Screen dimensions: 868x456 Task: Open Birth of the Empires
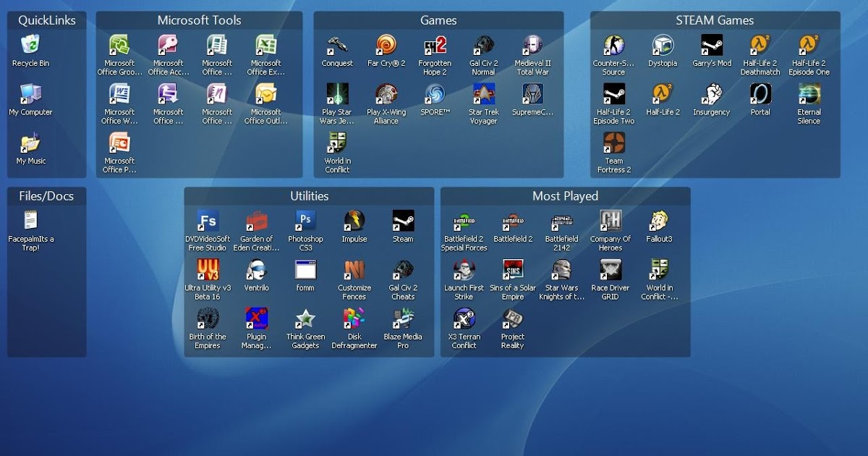point(208,318)
